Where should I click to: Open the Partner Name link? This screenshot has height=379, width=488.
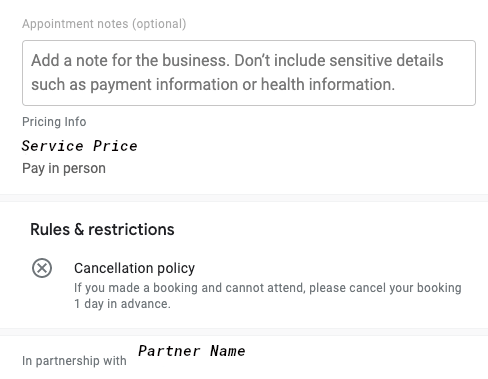(x=192, y=351)
